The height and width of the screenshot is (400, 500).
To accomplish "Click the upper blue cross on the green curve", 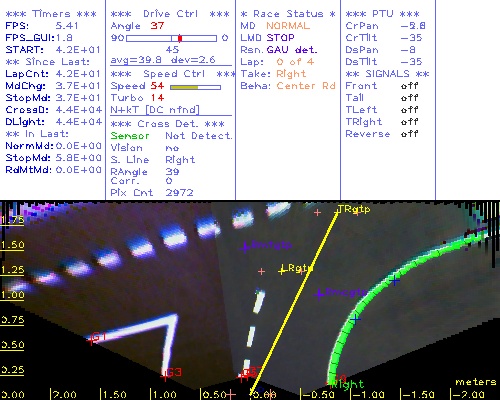I will pyautogui.click(x=395, y=281).
